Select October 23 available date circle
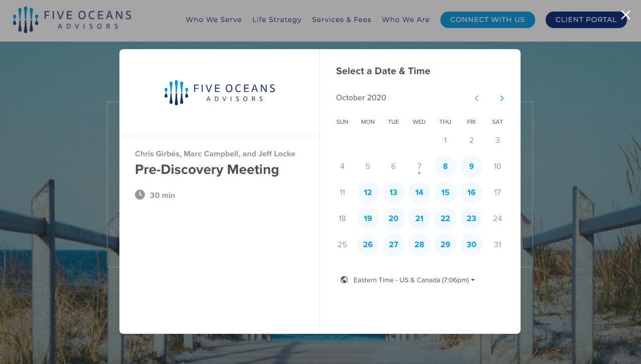 pos(471,218)
